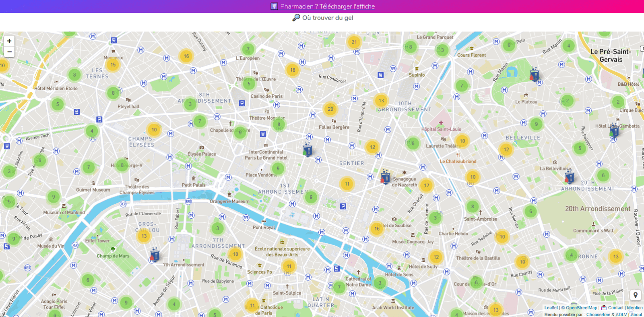Select pharmacy marker near InterContinental Paris Le Grand

coord(308,149)
